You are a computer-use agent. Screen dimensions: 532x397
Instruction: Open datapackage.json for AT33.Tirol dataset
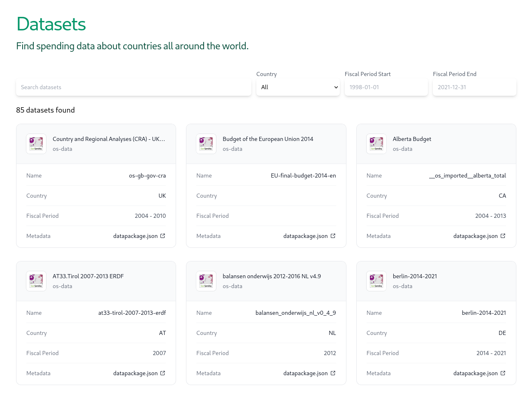coord(135,373)
